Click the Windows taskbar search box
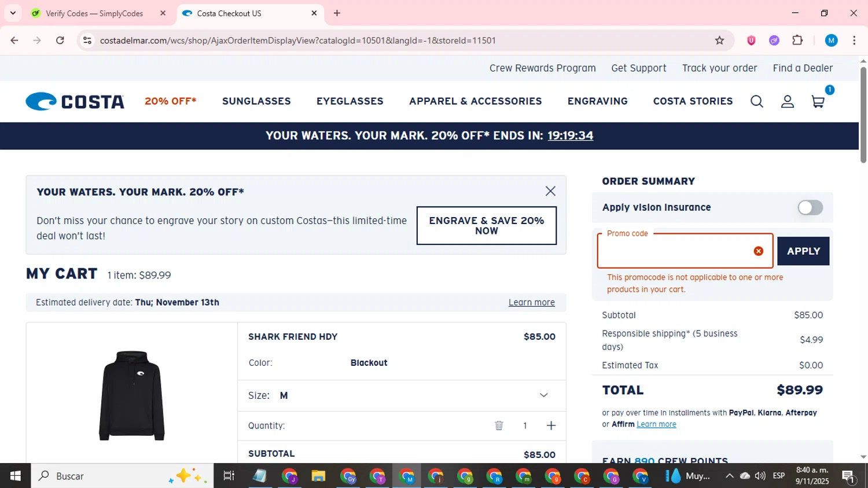Image resolution: width=868 pixels, height=488 pixels. click(x=122, y=476)
